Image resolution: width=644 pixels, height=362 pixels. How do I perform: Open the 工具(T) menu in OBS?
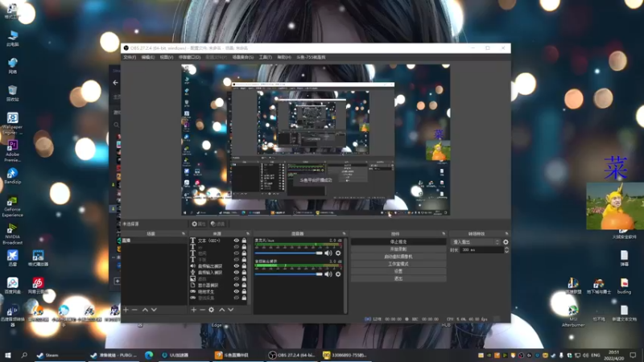(266, 57)
